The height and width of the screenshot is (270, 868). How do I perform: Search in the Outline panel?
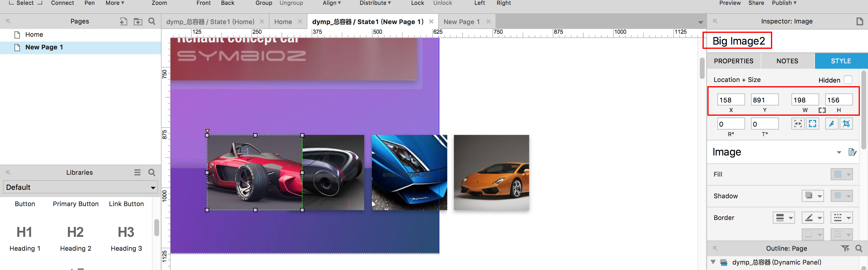coord(859,248)
